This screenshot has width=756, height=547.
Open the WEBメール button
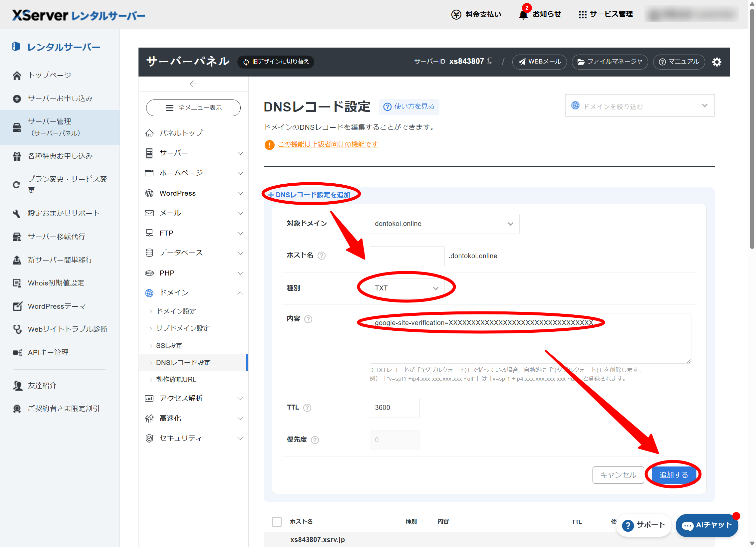(539, 62)
